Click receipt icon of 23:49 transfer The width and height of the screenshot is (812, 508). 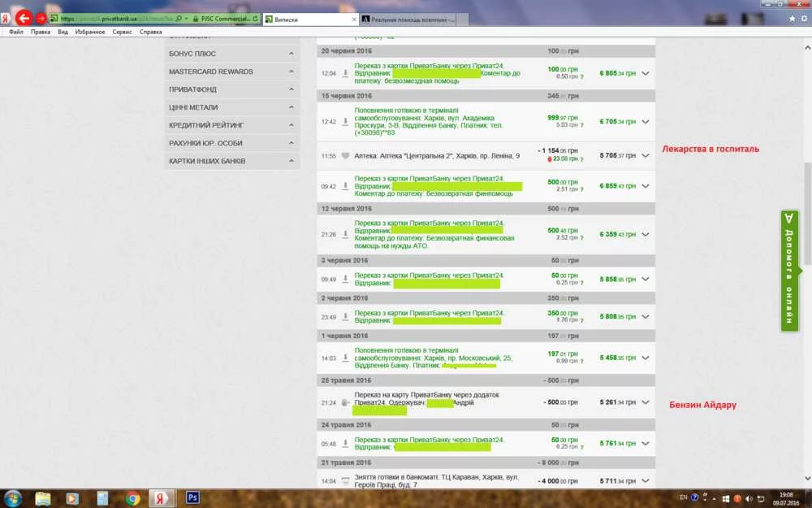point(345,317)
